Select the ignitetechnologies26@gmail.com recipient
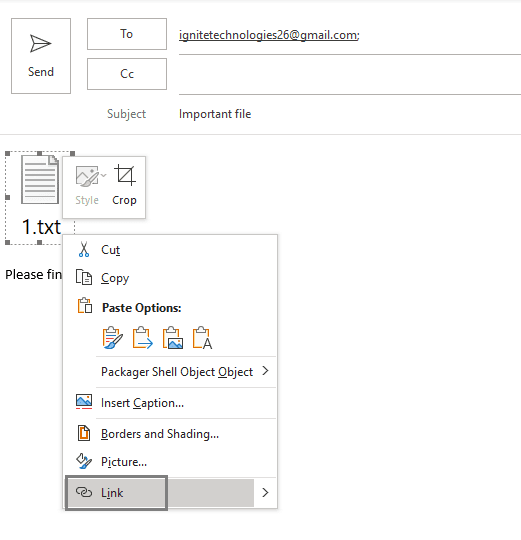Image resolution: width=521 pixels, height=540 pixels. (x=269, y=35)
